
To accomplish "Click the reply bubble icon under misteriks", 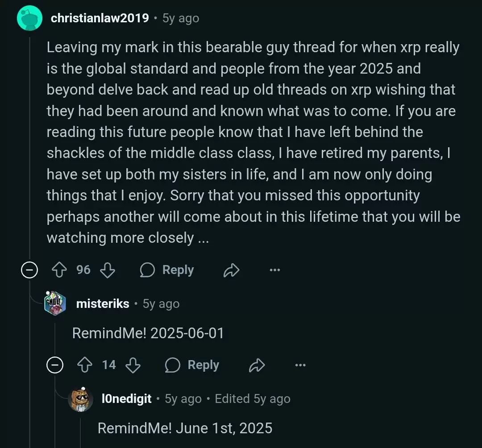I will coord(172,365).
